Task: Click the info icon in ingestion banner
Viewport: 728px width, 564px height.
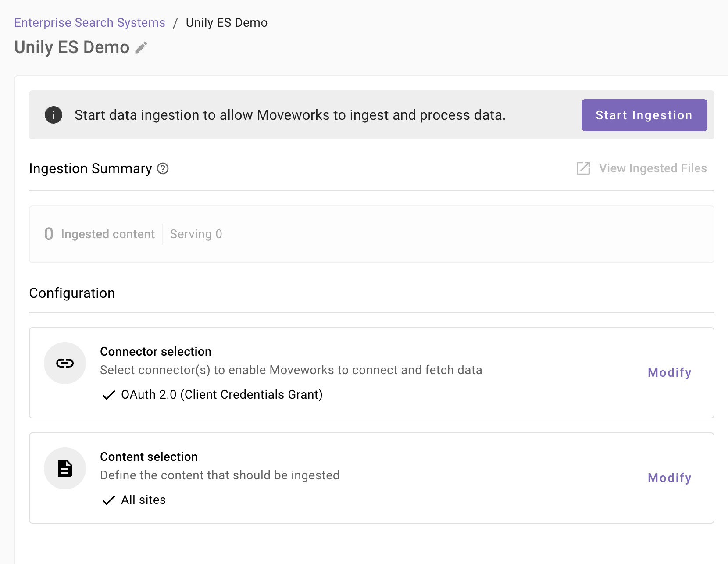Action: click(54, 115)
